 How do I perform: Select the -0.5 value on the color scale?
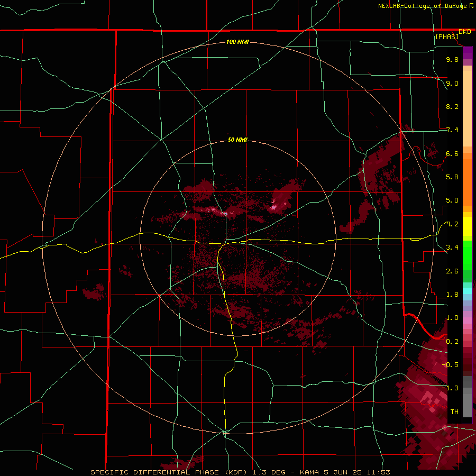[450, 365]
